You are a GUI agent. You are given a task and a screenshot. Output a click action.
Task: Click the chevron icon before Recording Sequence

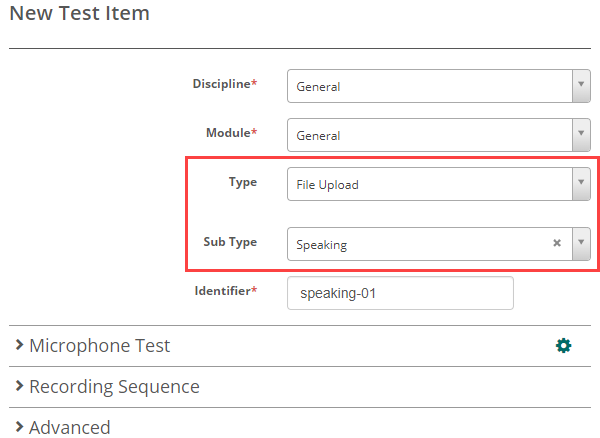pyautogui.click(x=19, y=387)
